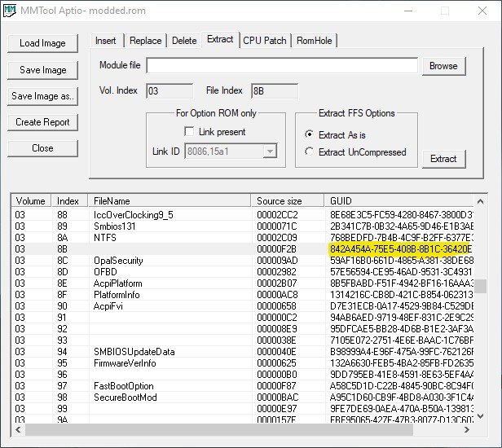Click source size 000000C2 in row 91
Screen dimensions: 502x448
click(277, 318)
